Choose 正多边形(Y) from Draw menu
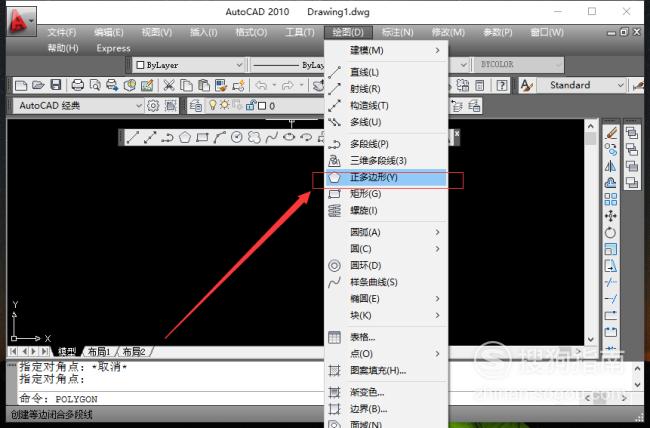 coord(386,178)
